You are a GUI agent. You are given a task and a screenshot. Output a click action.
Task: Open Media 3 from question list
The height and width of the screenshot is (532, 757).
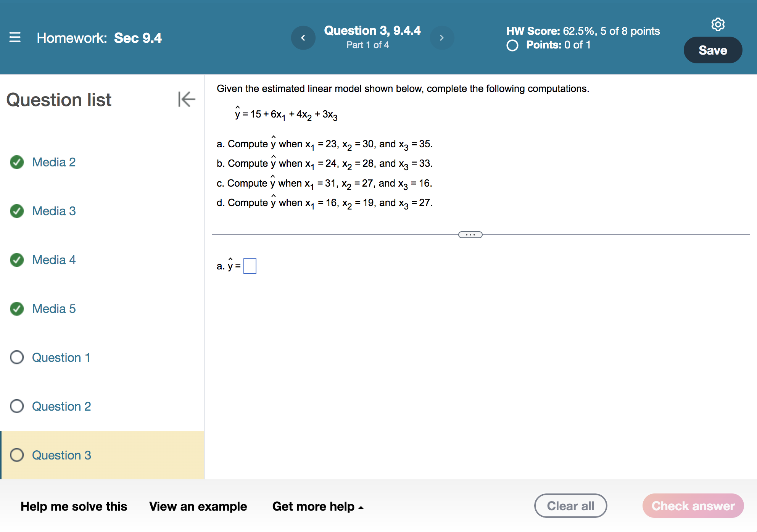54,211
